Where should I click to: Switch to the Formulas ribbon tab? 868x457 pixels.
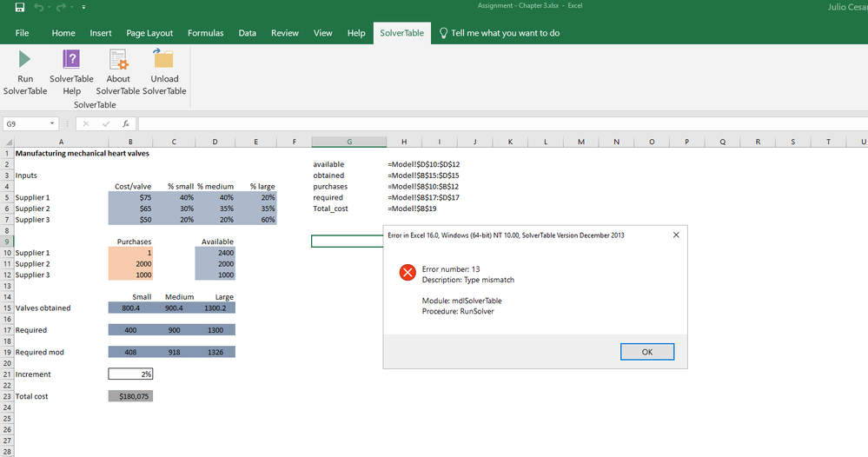coord(205,33)
